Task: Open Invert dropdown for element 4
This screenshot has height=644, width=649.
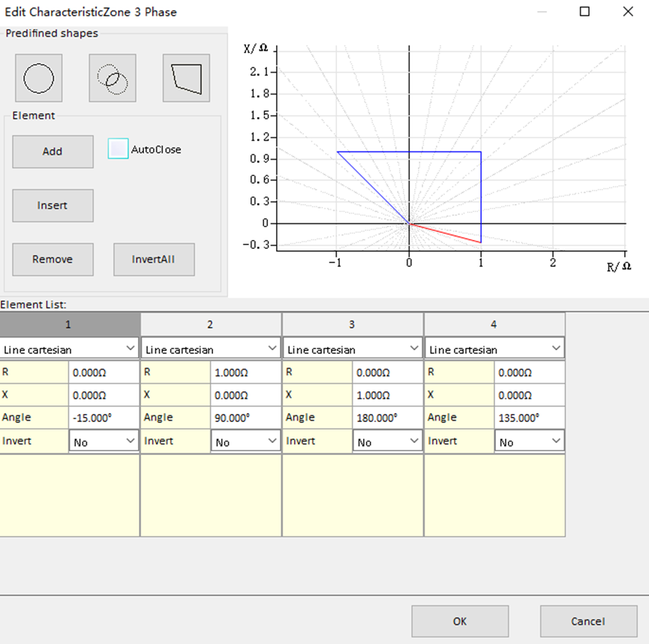Action: tap(529, 442)
